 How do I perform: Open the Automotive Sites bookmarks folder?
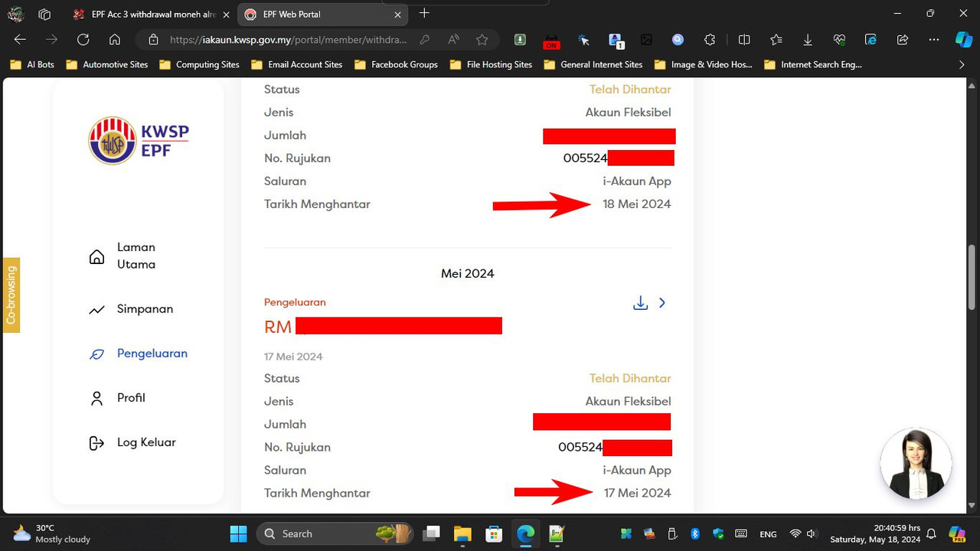pos(107,64)
